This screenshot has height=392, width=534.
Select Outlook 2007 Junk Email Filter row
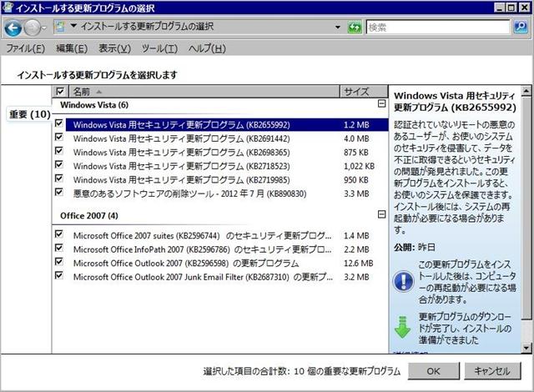[227, 277]
